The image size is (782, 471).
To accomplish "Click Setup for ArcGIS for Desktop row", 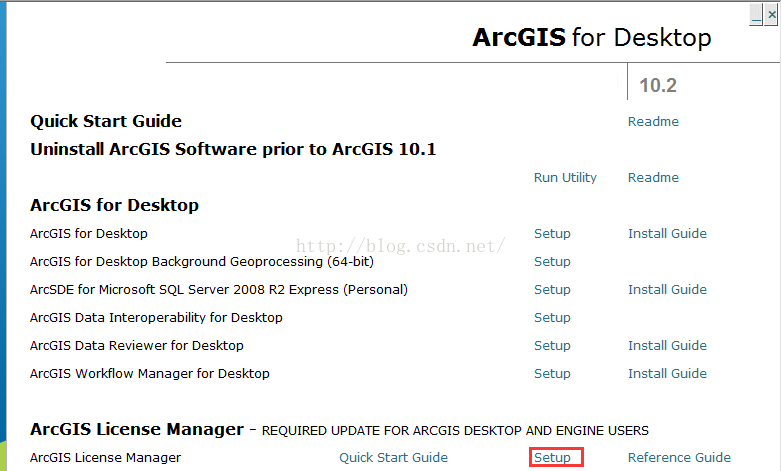I will click(552, 234).
